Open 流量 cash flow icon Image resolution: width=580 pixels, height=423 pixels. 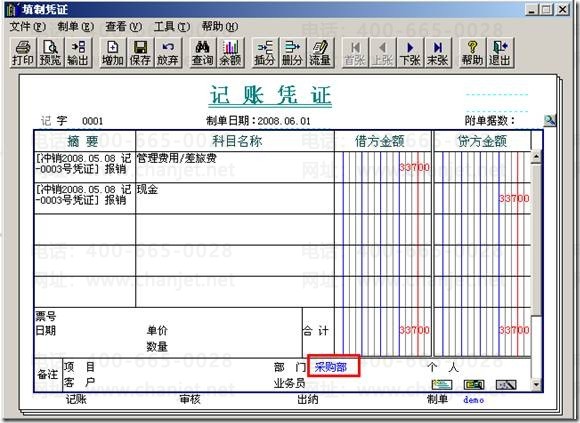click(x=320, y=53)
